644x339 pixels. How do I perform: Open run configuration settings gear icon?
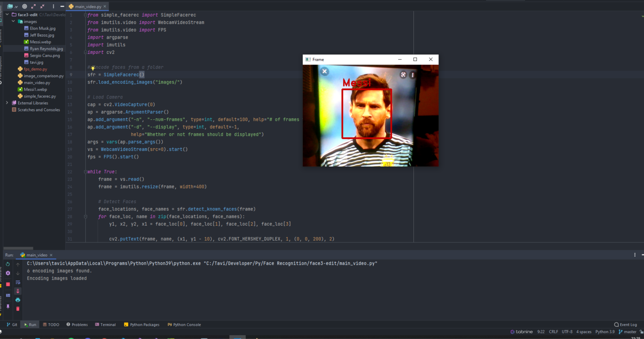click(x=8, y=273)
